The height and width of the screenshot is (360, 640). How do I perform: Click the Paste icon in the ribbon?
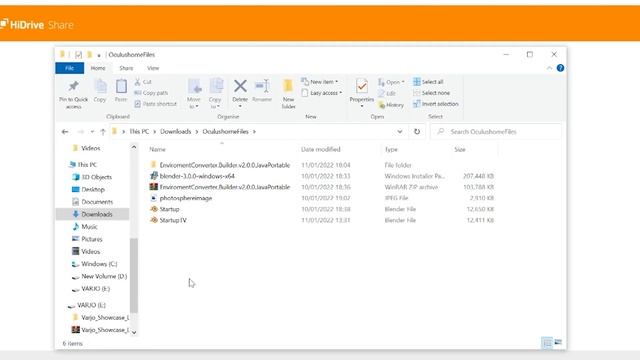[121, 87]
